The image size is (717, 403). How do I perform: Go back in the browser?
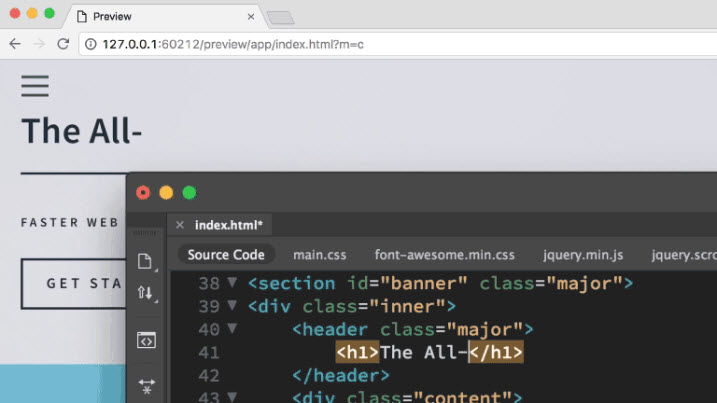click(15, 44)
